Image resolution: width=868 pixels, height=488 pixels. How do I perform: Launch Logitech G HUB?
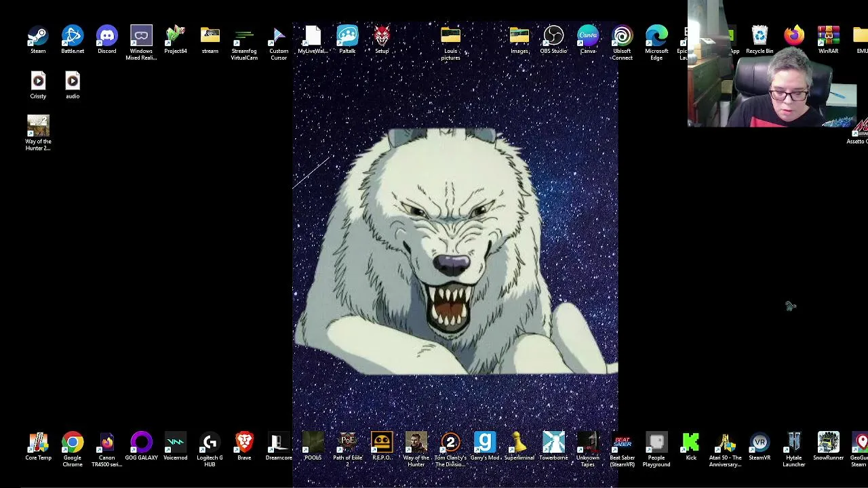pyautogui.click(x=210, y=443)
